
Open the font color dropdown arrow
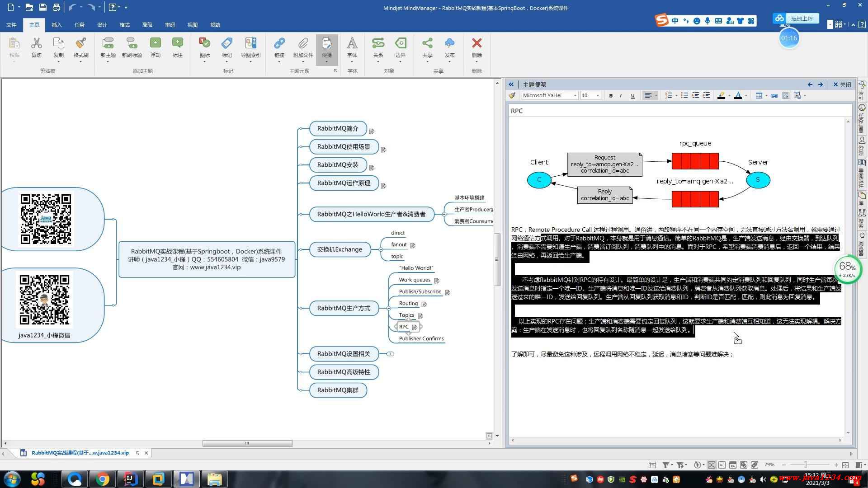point(746,95)
